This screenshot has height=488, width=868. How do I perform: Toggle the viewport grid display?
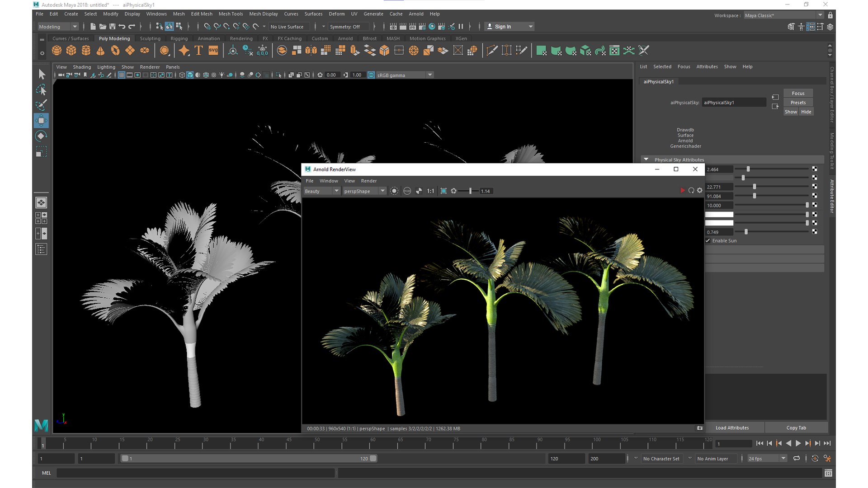[122, 75]
